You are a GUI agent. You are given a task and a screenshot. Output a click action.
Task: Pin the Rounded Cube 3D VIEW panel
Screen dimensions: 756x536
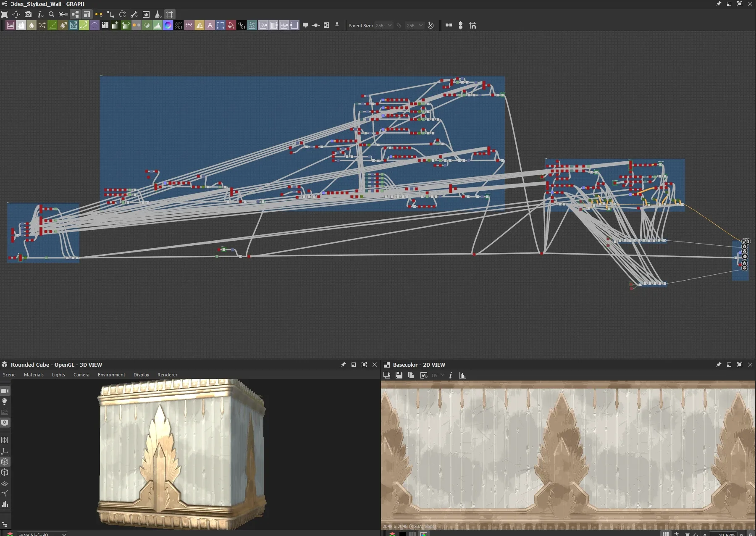(343, 365)
